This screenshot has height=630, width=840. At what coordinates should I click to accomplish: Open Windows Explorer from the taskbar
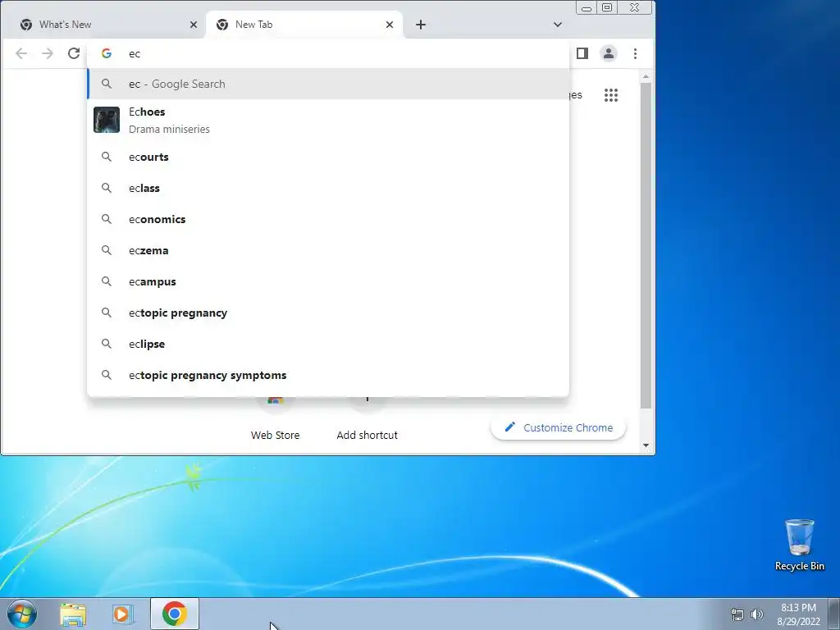73,614
